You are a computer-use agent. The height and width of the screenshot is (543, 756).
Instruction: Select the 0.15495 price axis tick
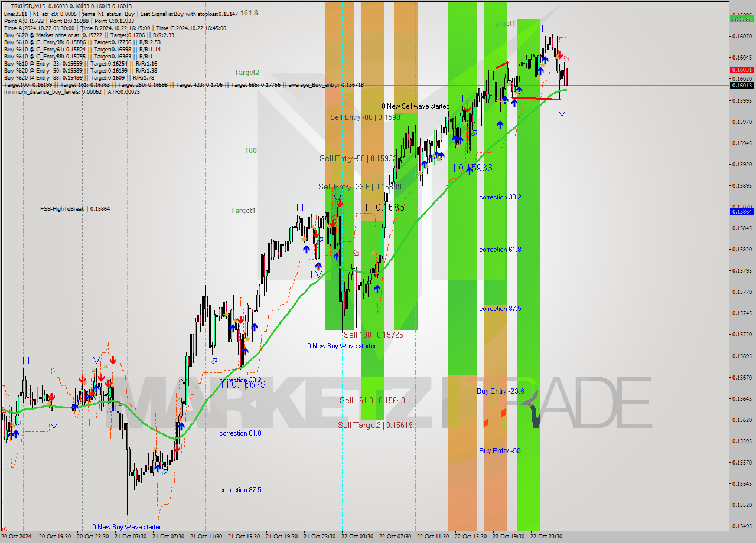742,526
